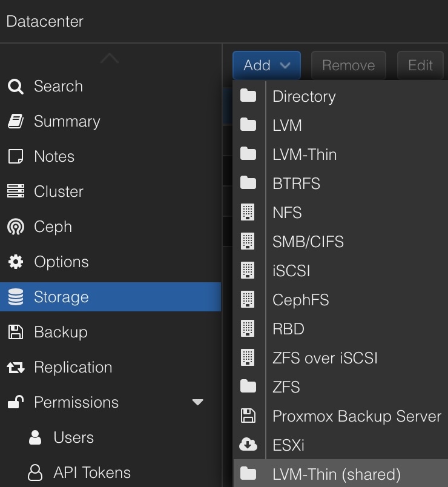Click the floppy icon beside Proxmox Backup Server

coord(248,416)
